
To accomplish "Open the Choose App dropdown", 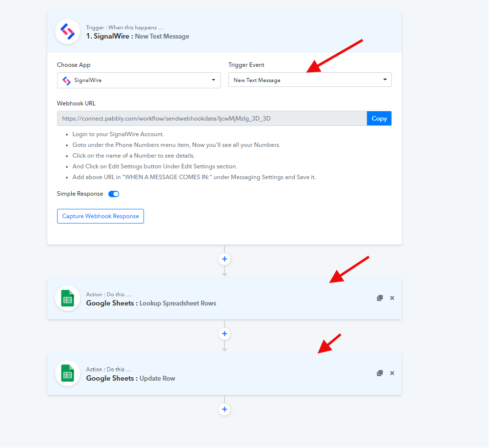I will pyautogui.click(x=139, y=80).
